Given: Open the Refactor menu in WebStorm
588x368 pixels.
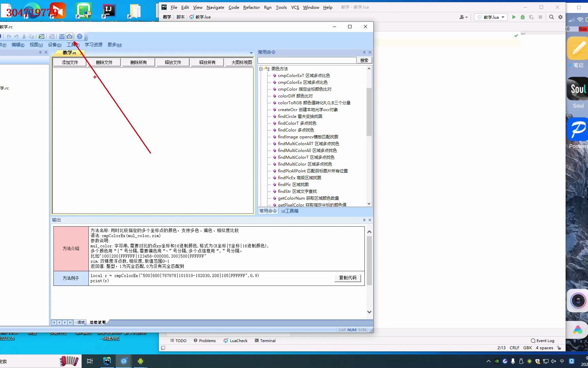Looking at the screenshot, I should click(x=251, y=7).
